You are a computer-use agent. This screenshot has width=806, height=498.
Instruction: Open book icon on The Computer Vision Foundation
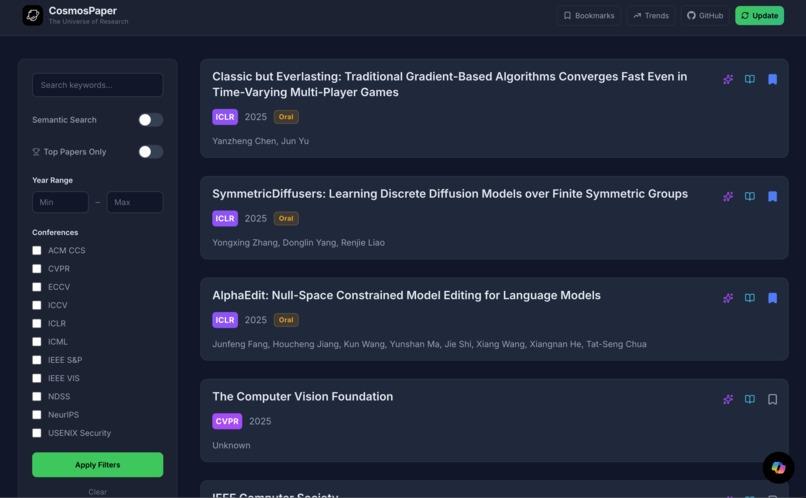click(x=750, y=399)
